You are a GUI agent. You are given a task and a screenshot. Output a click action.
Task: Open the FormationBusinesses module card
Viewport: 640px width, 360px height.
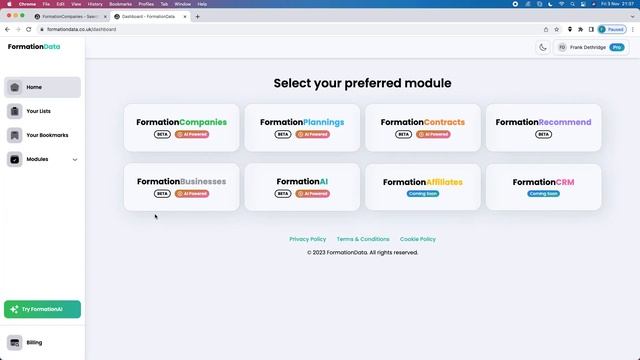(182, 187)
